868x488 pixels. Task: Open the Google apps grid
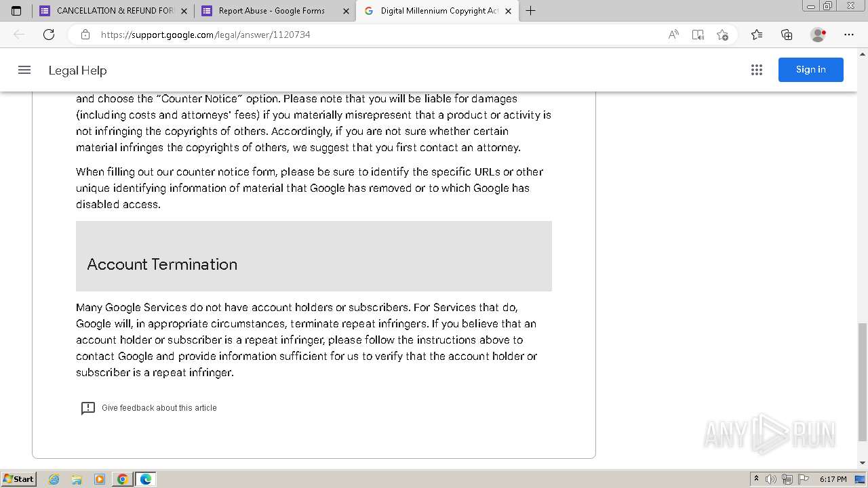(757, 70)
